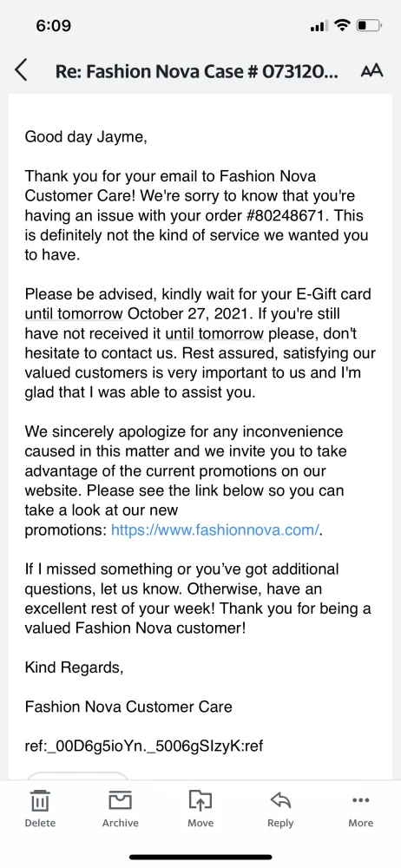Image resolution: width=401 pixels, height=868 pixels.
Task: Tap first underlined 'until tomorrow' before October
Action: (74, 314)
